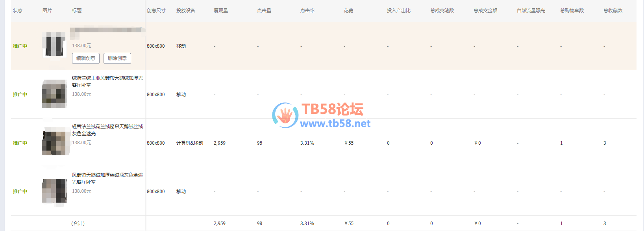
Task: Select 推广中 status of 风窗帘天鹅绒加厚丝绒 row
Action: [20, 192]
